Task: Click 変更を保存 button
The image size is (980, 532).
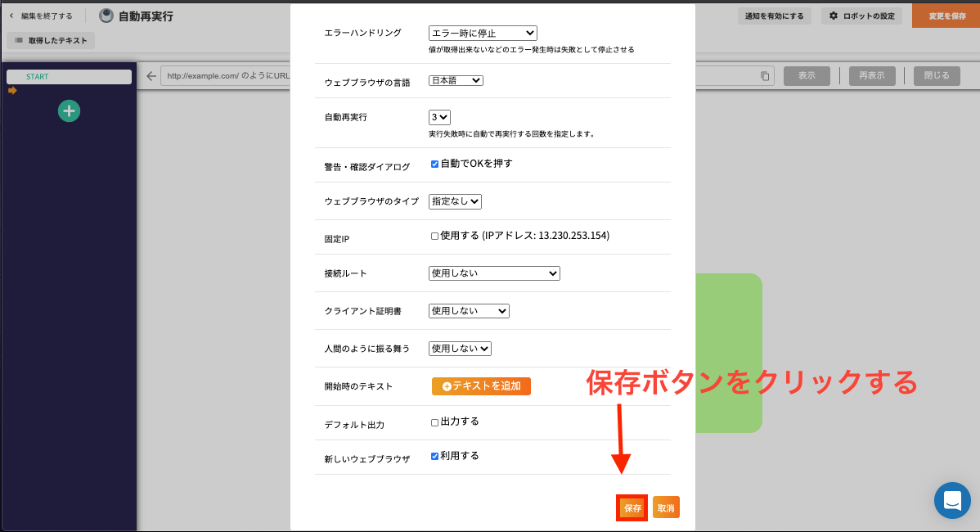Action: 946,16
